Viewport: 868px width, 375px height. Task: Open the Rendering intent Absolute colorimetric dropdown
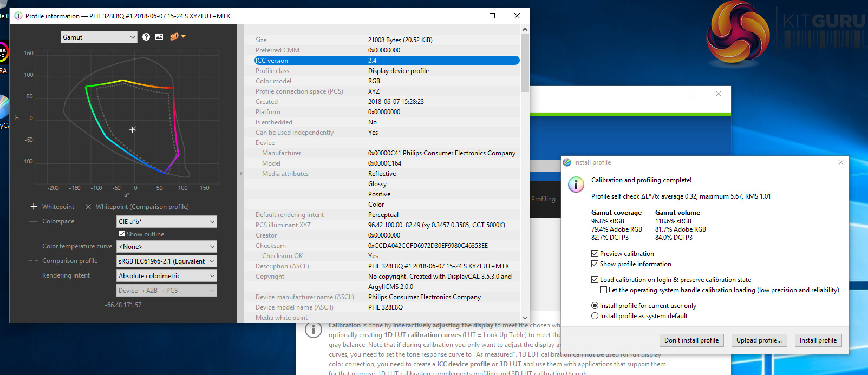pos(167,276)
